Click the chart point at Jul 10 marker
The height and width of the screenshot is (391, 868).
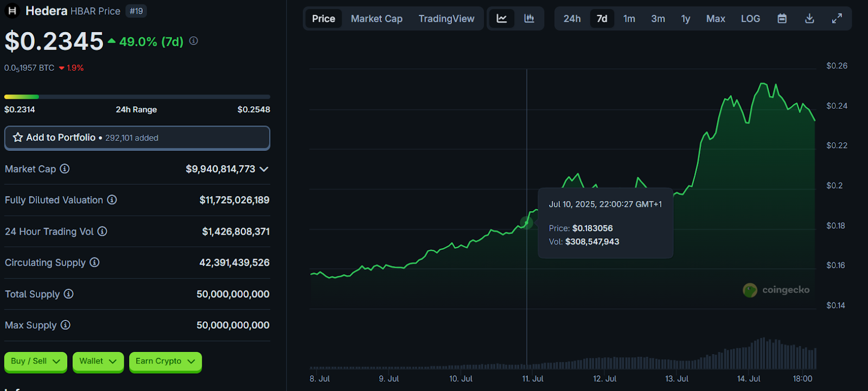526,223
